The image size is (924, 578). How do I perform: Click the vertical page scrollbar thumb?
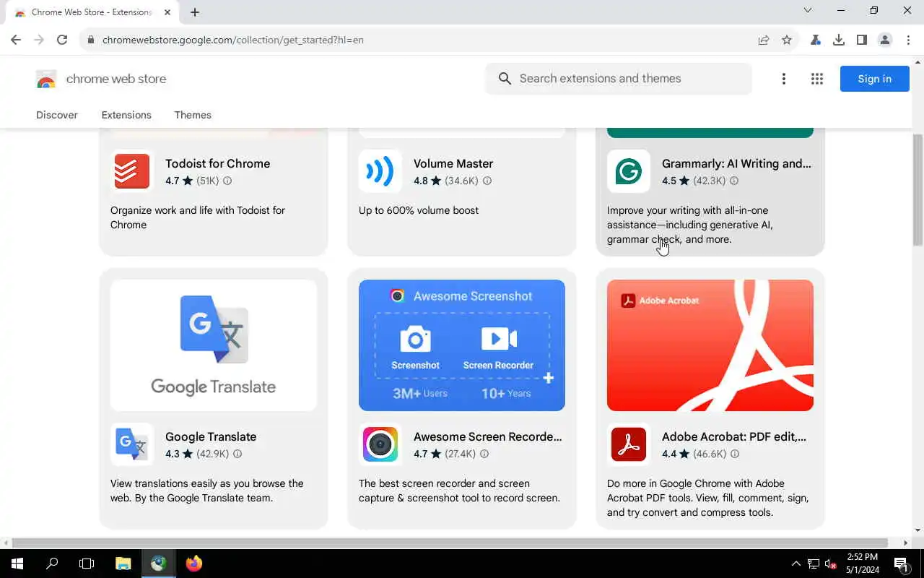pyautogui.click(x=918, y=189)
